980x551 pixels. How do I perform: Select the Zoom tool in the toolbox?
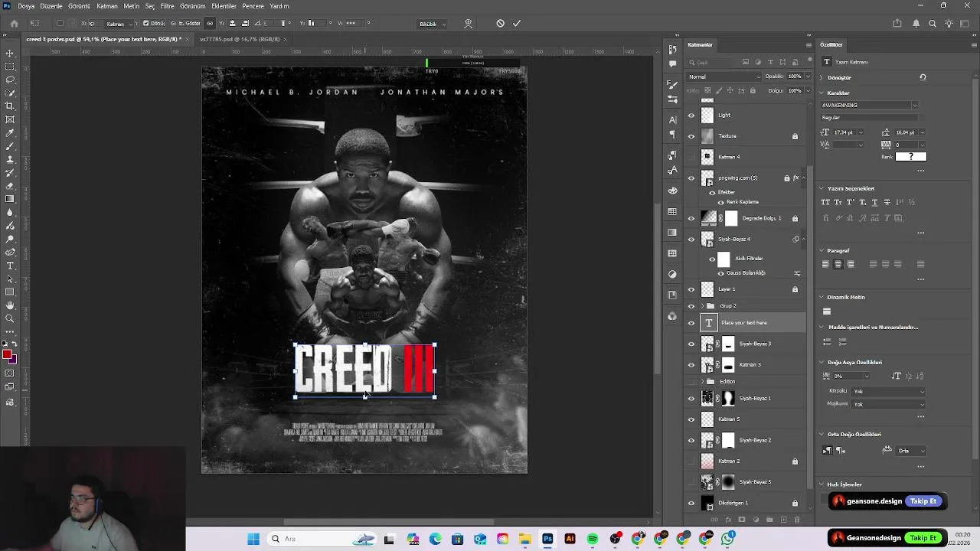10,318
